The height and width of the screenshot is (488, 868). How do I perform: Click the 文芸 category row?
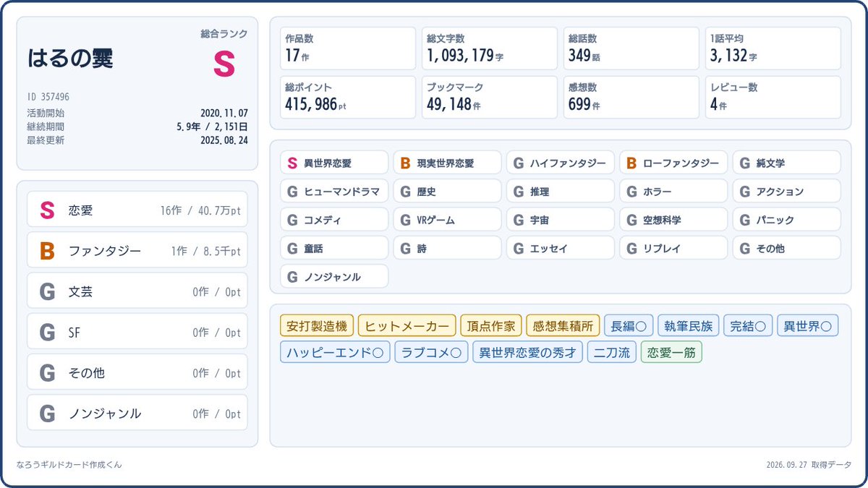click(x=137, y=292)
